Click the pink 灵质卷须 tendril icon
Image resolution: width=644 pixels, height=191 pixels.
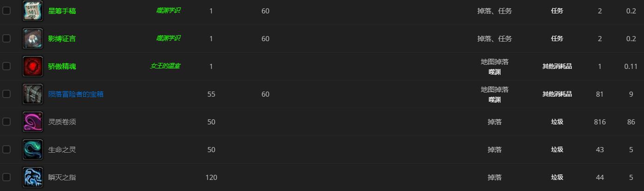(33, 122)
